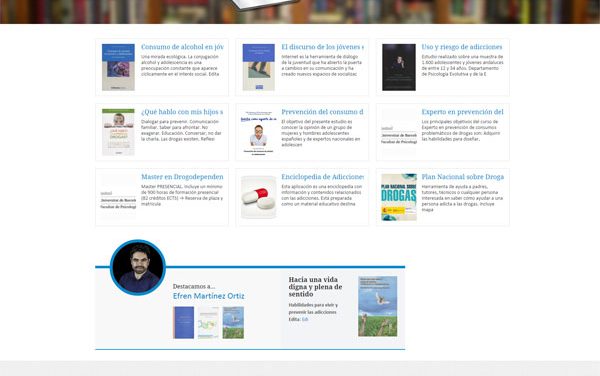Image resolution: width=600 pixels, height=376 pixels.
Task: Open the 'Efren Martínez Ortiz' author link
Action: 209,296
